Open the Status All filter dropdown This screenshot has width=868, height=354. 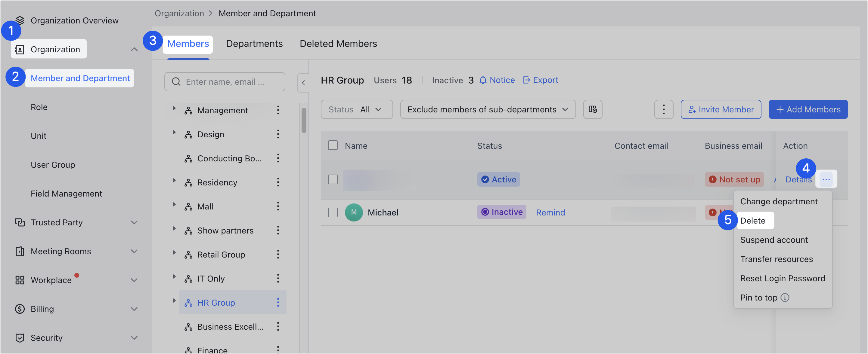point(356,109)
